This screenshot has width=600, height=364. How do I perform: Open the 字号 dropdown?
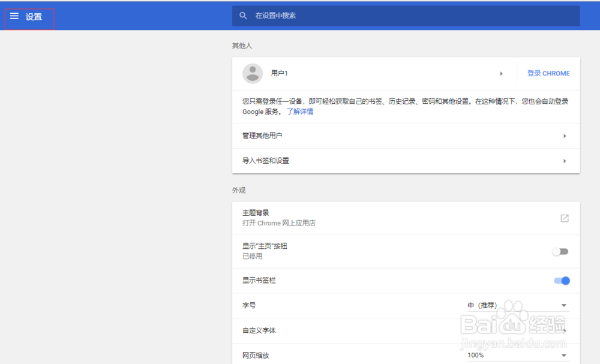(518, 305)
